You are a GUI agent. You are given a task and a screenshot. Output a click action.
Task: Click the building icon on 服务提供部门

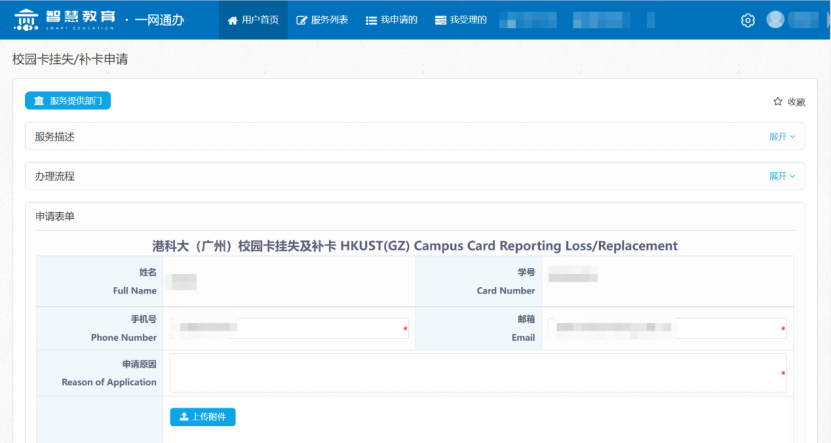click(39, 101)
